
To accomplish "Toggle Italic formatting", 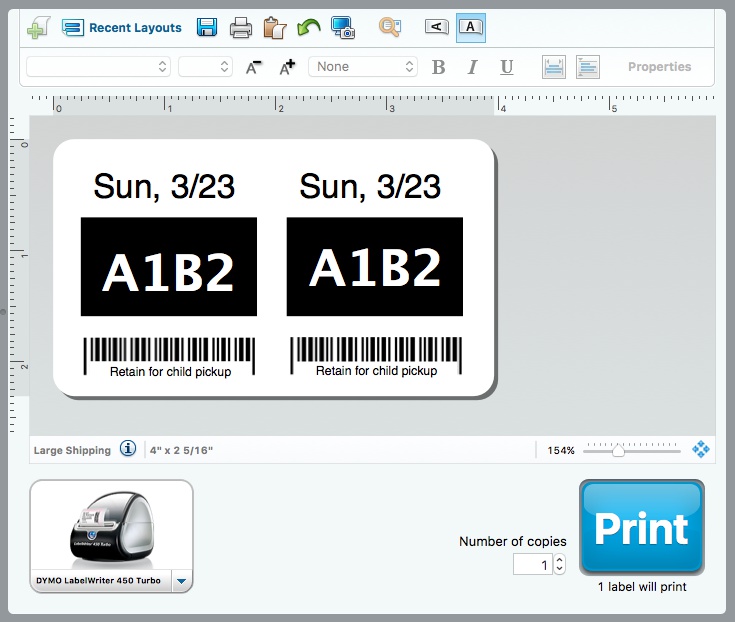I will [472, 67].
